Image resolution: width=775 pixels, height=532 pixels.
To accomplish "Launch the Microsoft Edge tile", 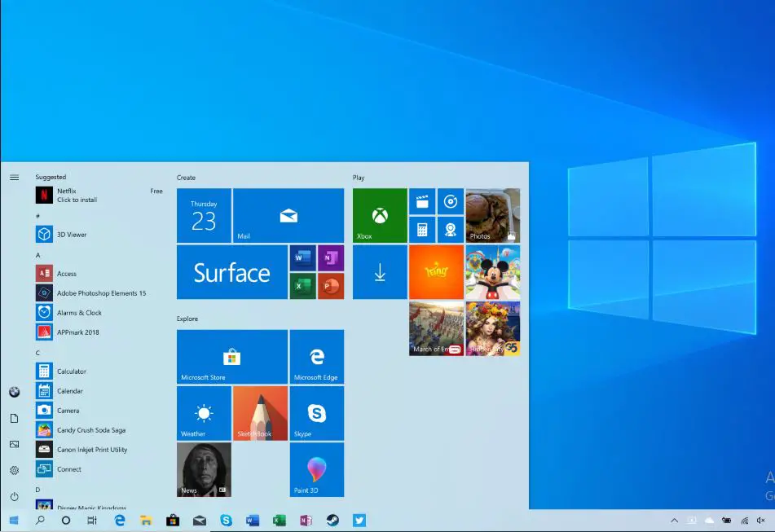I will pos(317,357).
